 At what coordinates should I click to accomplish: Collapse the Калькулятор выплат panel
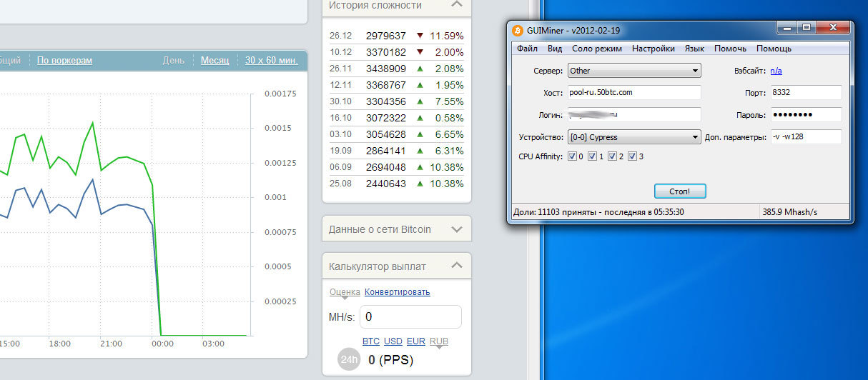click(457, 266)
